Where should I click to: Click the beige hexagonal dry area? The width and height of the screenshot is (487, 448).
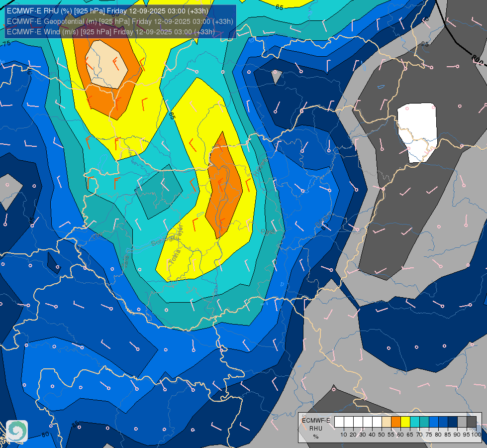click(x=106, y=64)
